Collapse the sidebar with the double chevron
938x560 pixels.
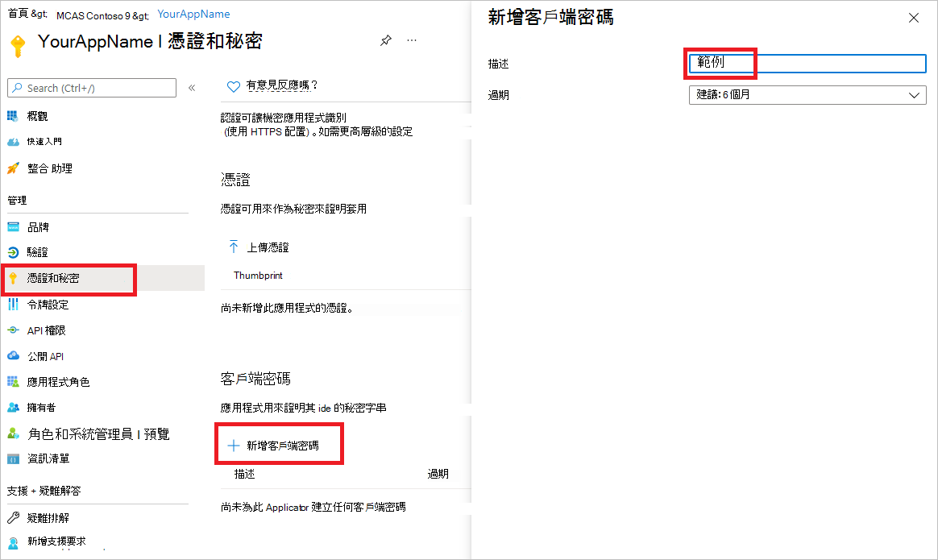click(192, 88)
